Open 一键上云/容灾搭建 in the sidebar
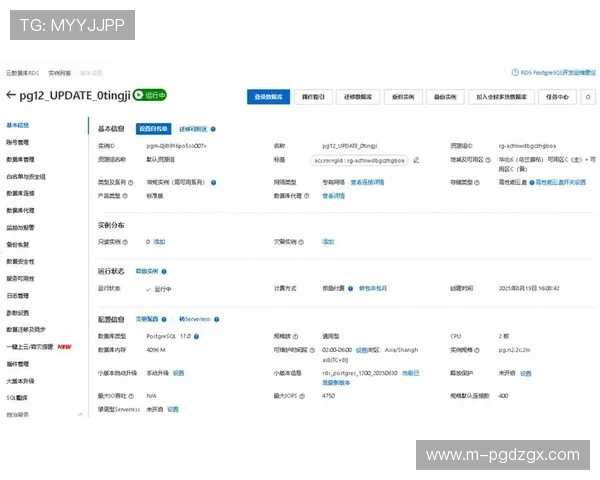 click(x=32, y=347)
